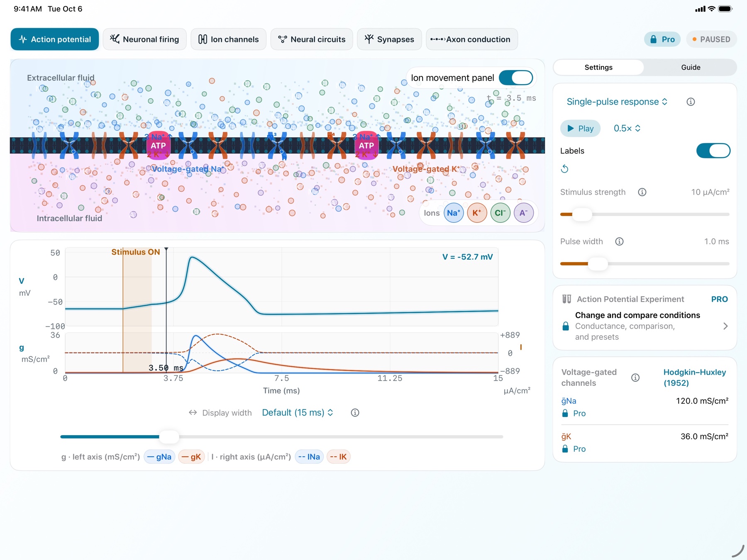This screenshot has width=747, height=560.
Task: Show Voltage-gated channels info
Action: click(x=635, y=377)
